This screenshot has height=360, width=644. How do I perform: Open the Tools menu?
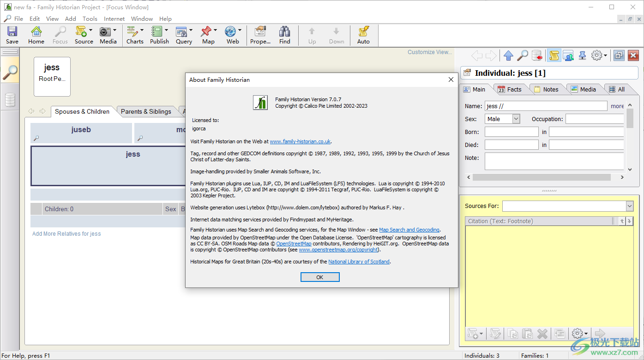click(x=90, y=19)
